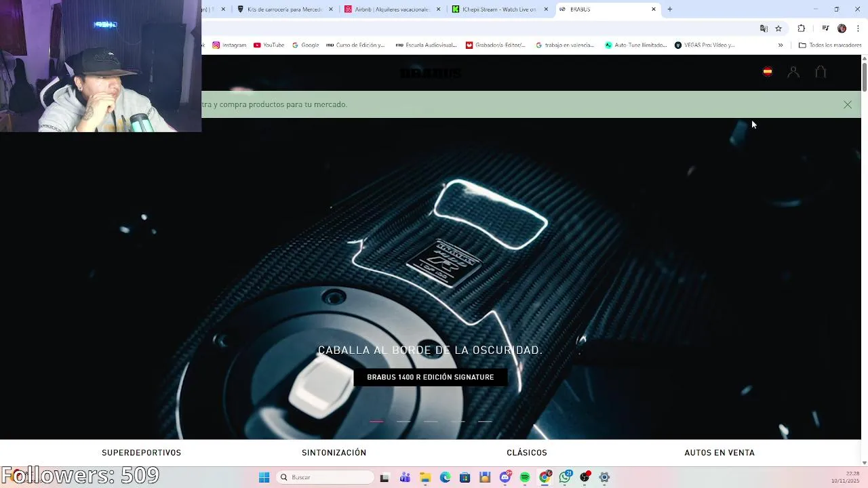Open Curso de Edición bookmark
The height and width of the screenshot is (488, 868).
pyautogui.click(x=355, y=45)
